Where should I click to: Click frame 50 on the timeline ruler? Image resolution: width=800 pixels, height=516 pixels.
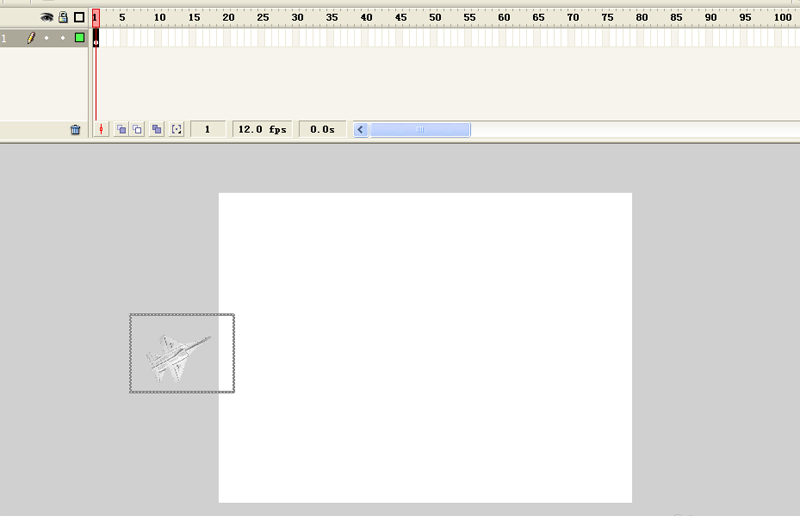[x=435, y=17]
